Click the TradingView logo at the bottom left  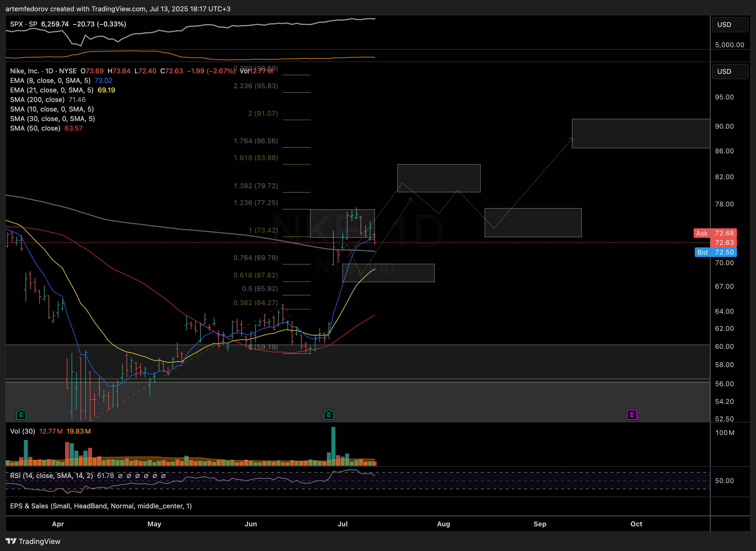[x=33, y=541]
